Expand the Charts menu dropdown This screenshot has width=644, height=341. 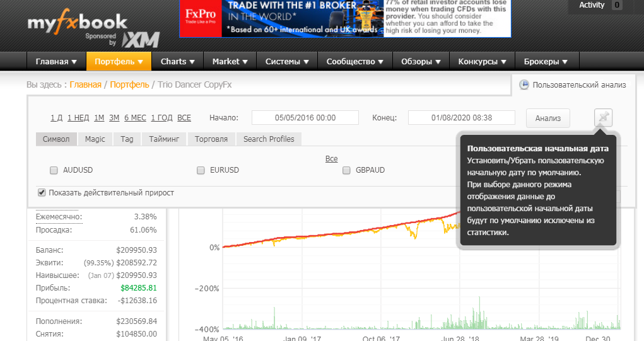click(x=177, y=62)
